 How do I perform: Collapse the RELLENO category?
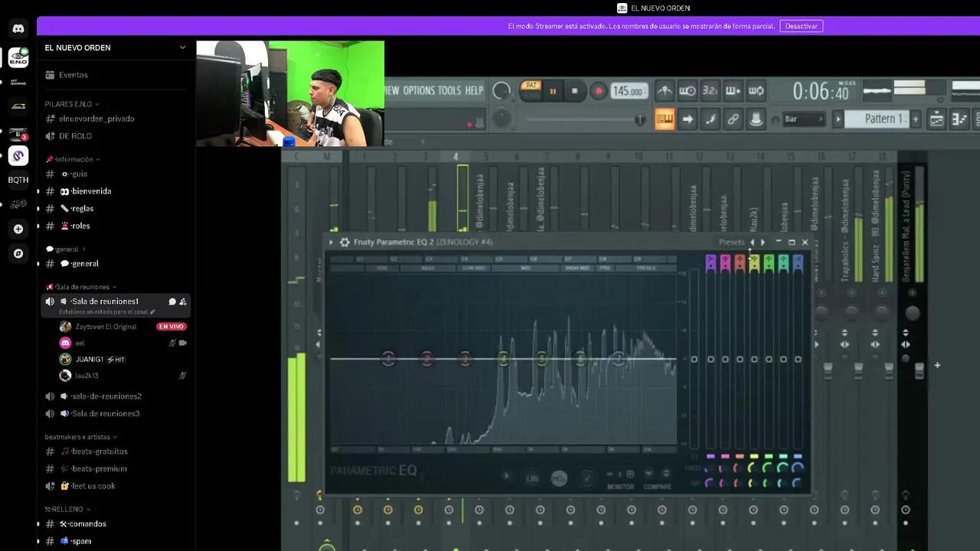coord(67,509)
